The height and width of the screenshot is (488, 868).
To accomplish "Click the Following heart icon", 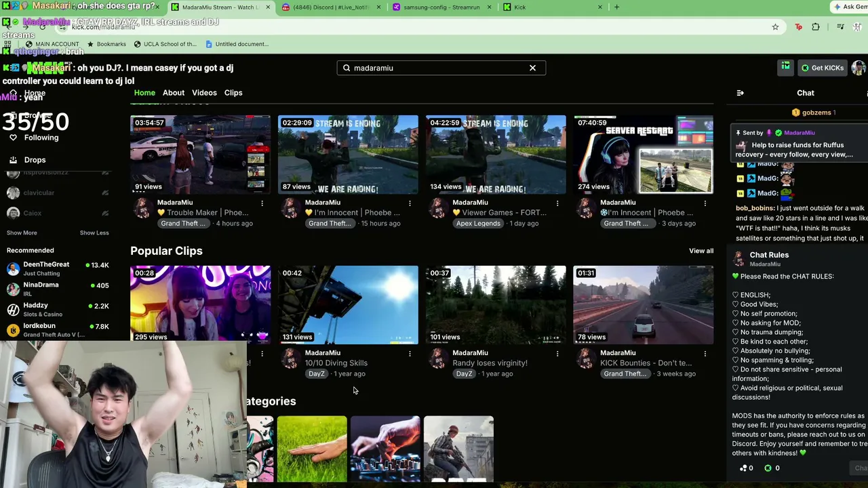I will click(13, 138).
